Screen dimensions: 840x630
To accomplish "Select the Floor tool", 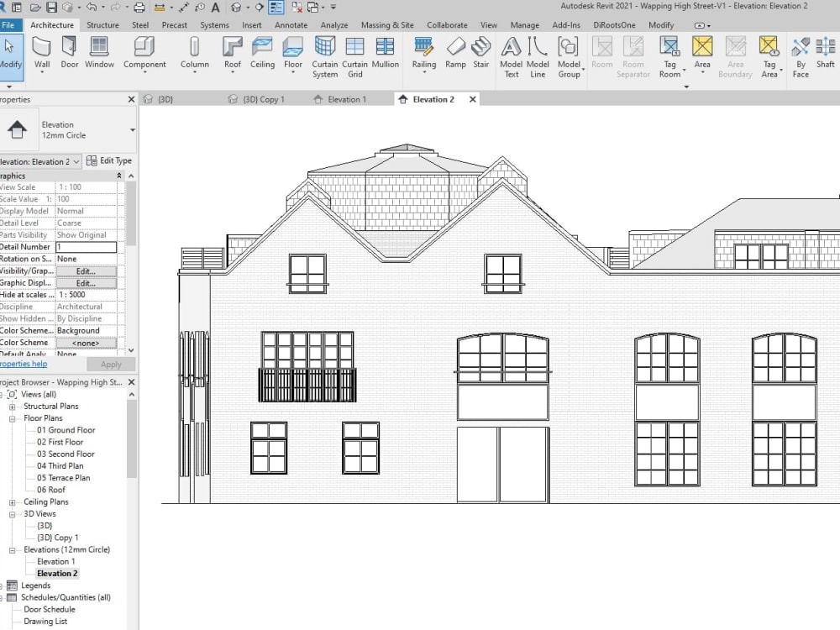I will click(293, 54).
